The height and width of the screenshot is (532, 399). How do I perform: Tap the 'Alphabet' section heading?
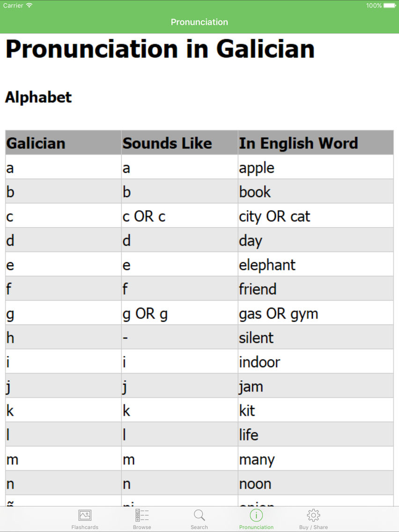38,97
